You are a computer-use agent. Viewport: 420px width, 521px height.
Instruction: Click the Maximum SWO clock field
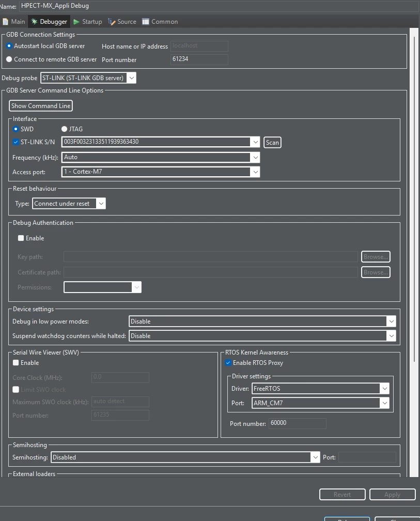120,402
